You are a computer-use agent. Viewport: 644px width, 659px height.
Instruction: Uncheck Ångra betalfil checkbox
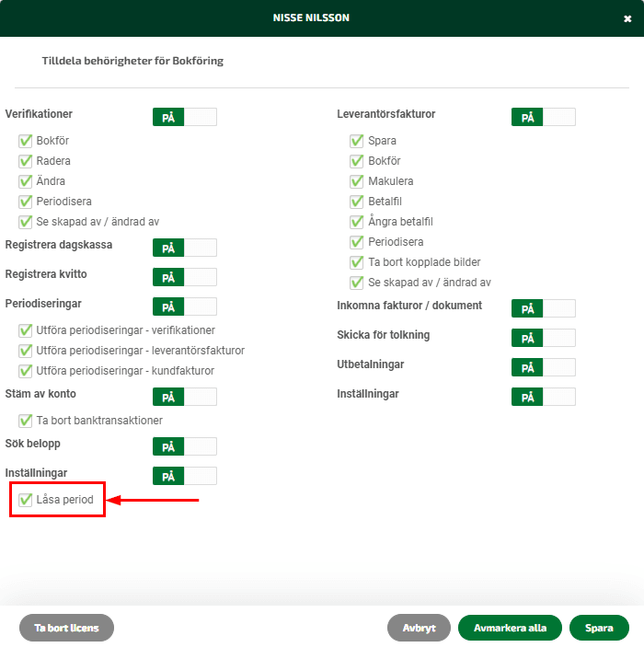357,222
